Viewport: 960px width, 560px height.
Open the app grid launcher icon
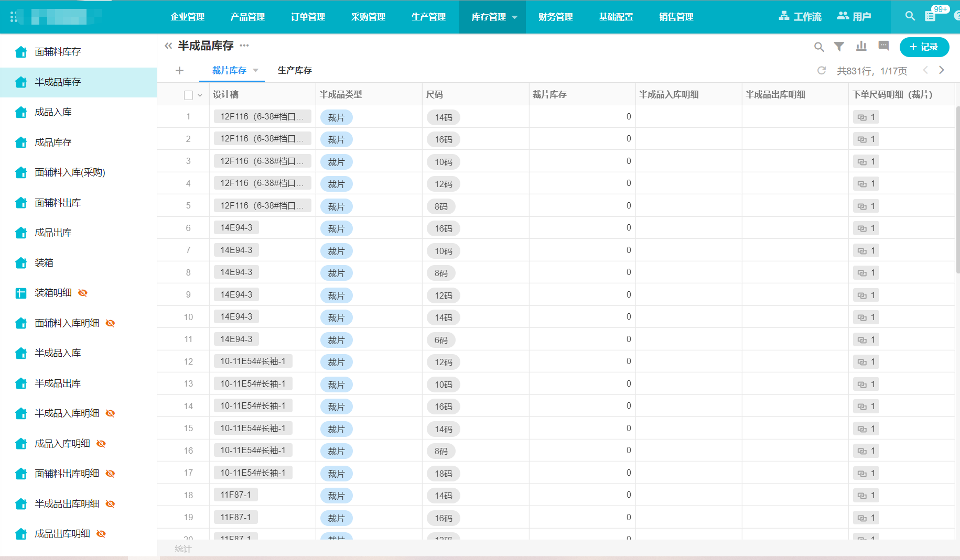(14, 17)
